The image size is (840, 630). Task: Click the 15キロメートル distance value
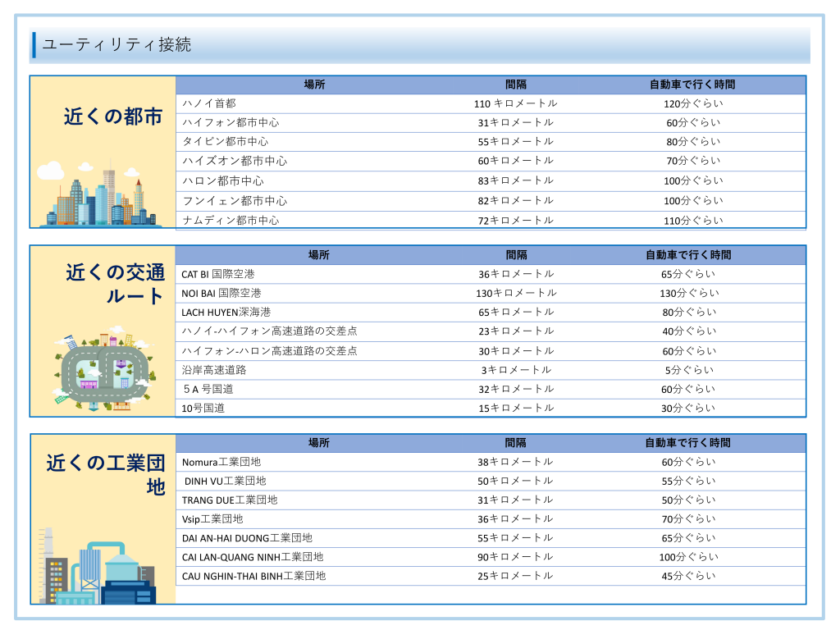(x=516, y=409)
